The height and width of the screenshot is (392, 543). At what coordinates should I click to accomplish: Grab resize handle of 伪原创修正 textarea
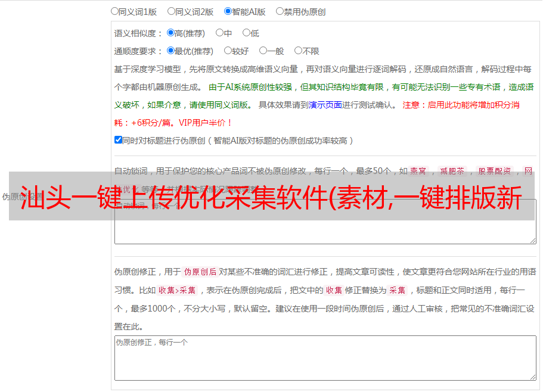[533, 377]
